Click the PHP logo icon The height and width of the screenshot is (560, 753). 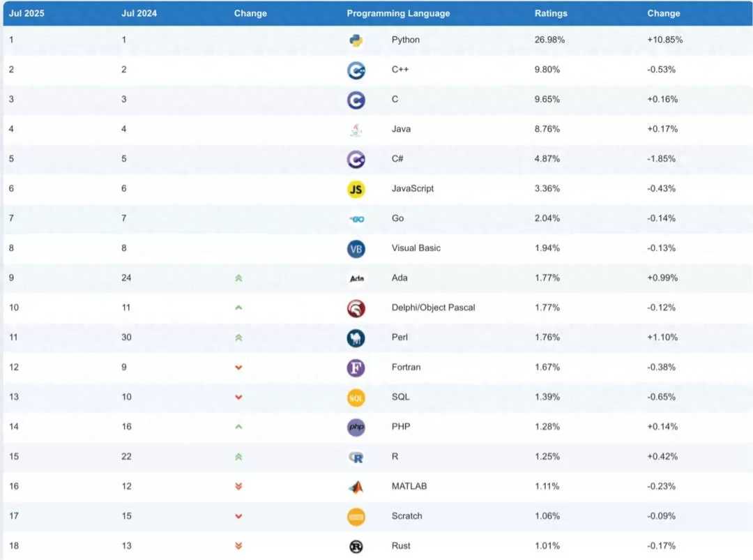(x=356, y=427)
